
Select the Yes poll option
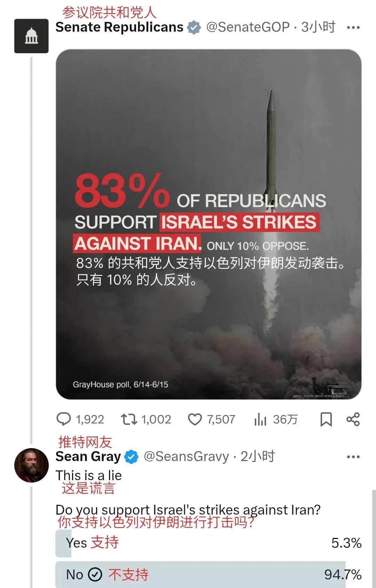click(x=209, y=543)
